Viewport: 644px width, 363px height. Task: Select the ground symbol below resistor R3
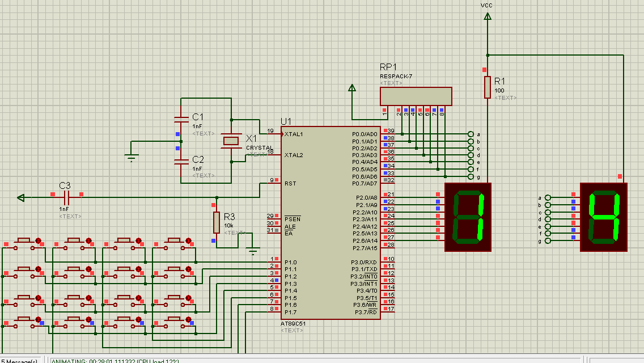tap(253, 250)
